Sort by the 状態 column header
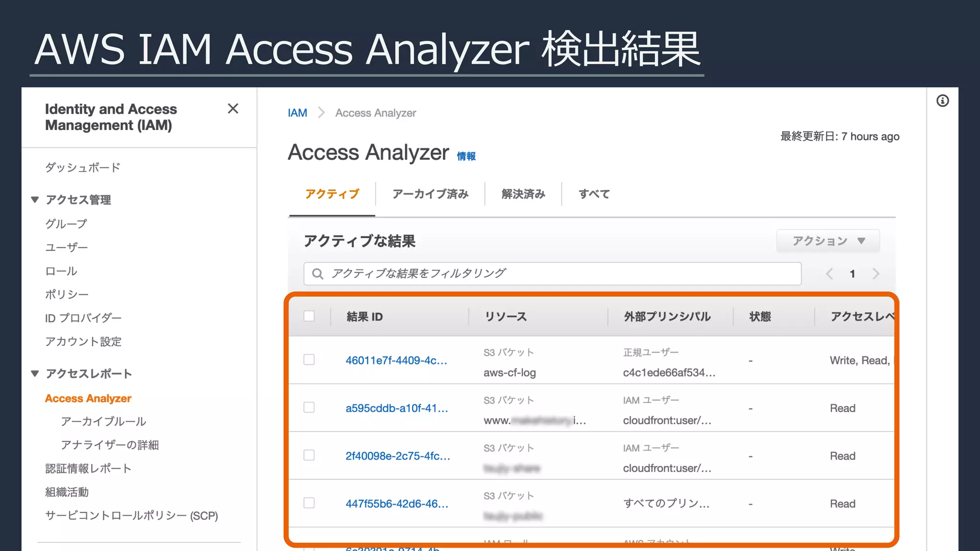Image resolution: width=980 pixels, height=551 pixels. [760, 317]
